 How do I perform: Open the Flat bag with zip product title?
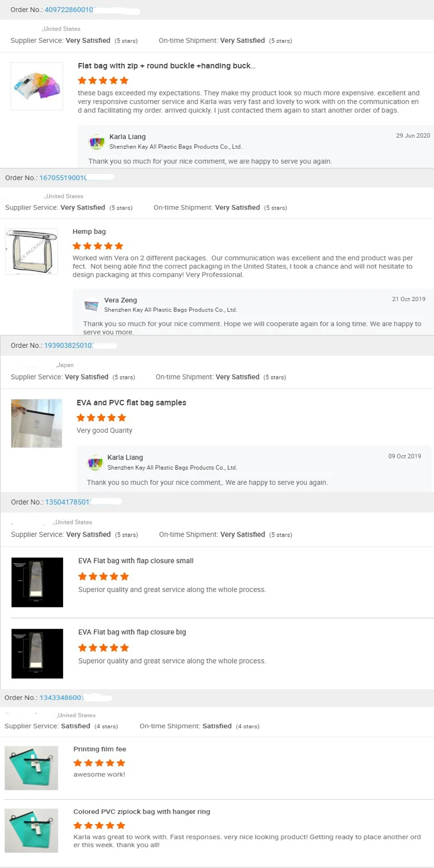(x=167, y=66)
